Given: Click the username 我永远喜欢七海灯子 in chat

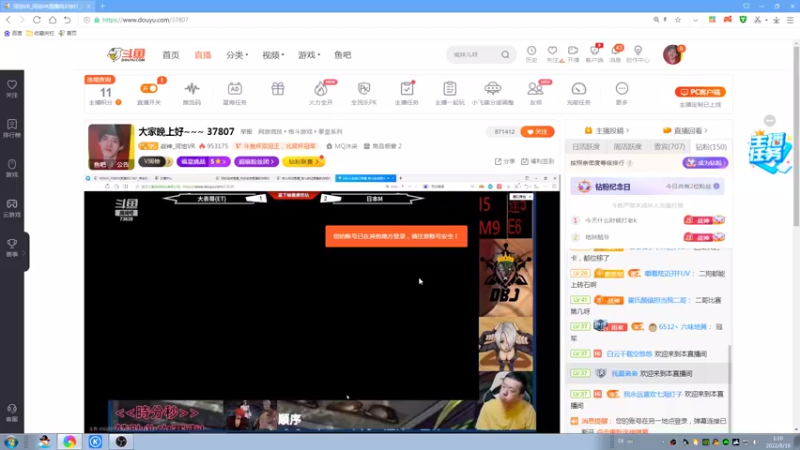Looking at the screenshot, I should point(653,394).
